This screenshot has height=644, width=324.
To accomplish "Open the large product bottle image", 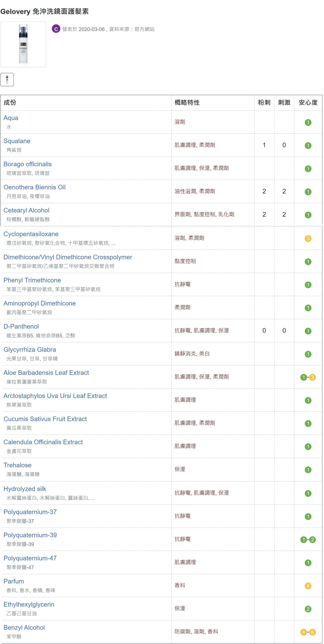I will [x=23, y=44].
